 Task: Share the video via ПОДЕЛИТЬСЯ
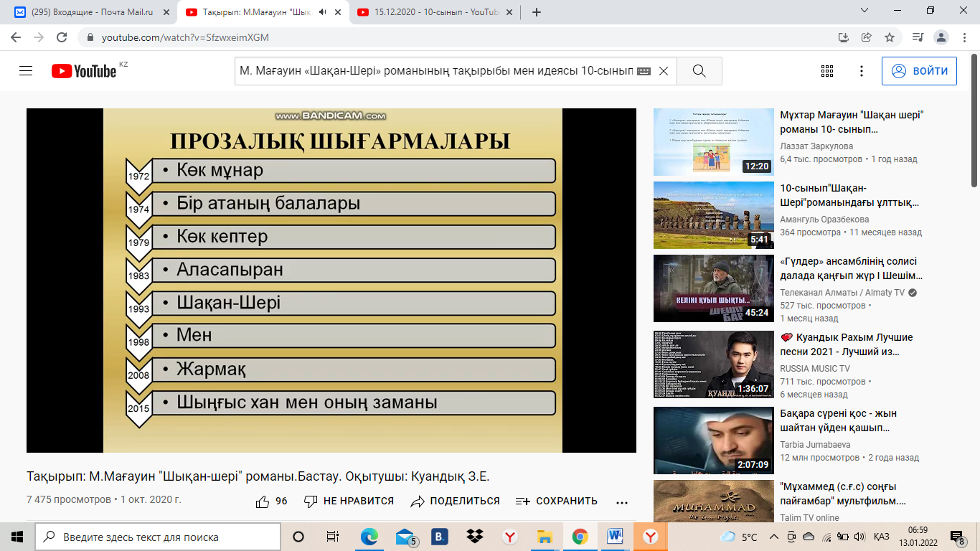(455, 501)
